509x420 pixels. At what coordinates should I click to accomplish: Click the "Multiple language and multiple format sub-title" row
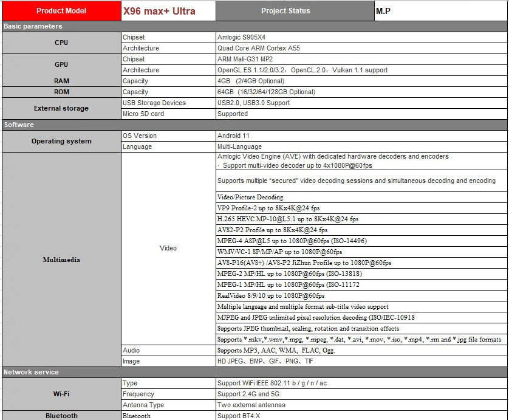[361, 306]
